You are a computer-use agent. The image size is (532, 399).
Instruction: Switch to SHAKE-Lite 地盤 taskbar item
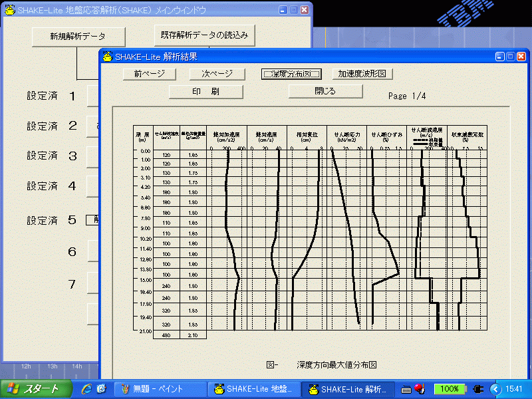click(254, 388)
